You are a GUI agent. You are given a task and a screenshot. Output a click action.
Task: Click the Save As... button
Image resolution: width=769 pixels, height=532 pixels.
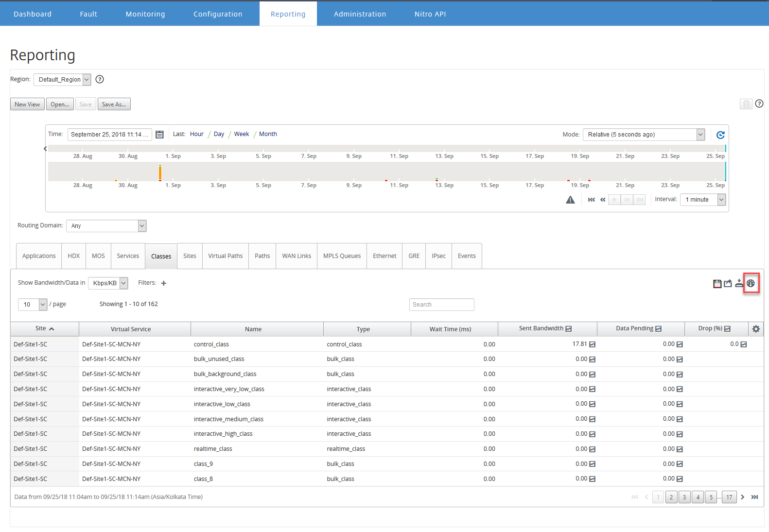pyautogui.click(x=114, y=104)
